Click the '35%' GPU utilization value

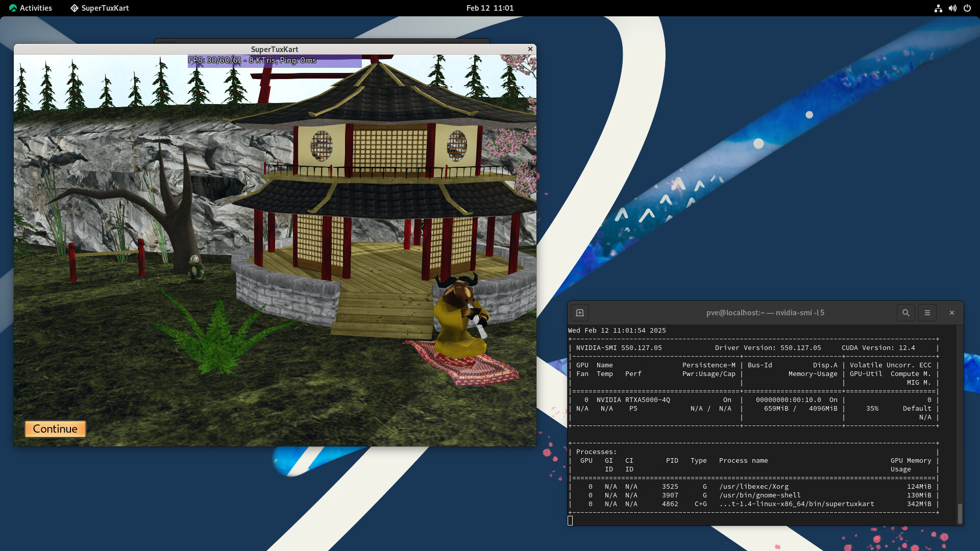[x=872, y=409]
